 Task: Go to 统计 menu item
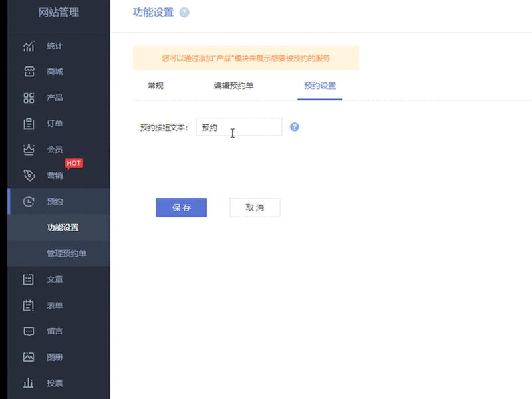pyautogui.click(x=55, y=46)
